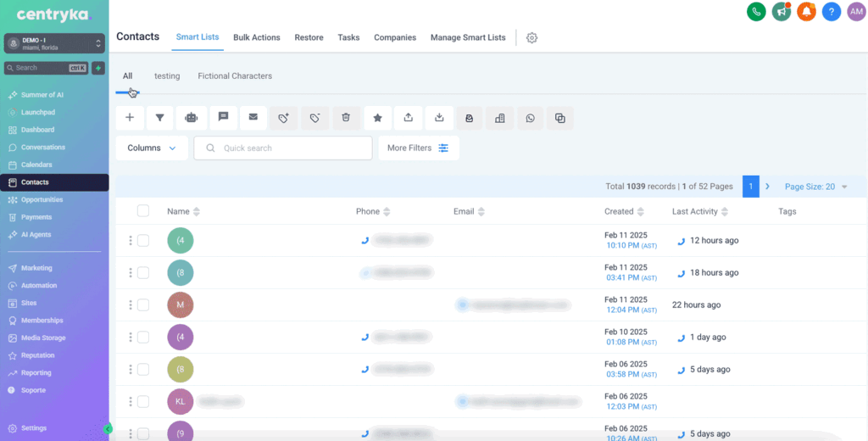868x441 pixels.
Task: Open Opportunities in the sidebar
Action: (x=42, y=200)
